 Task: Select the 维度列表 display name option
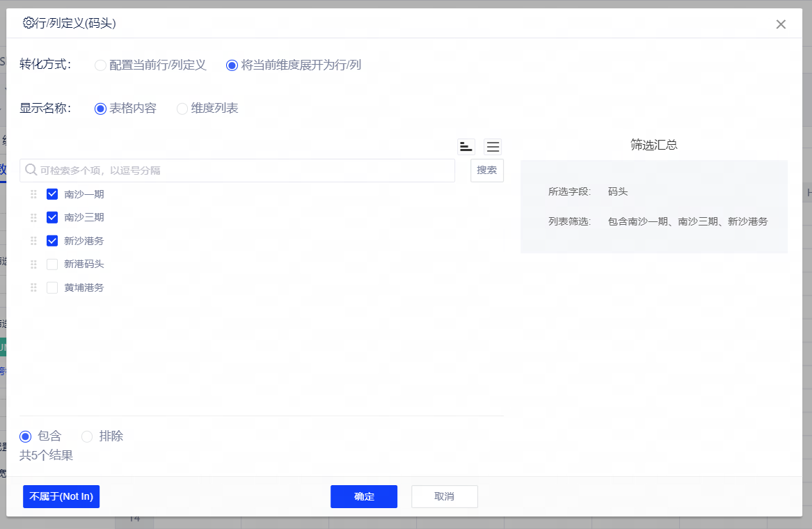(x=182, y=109)
